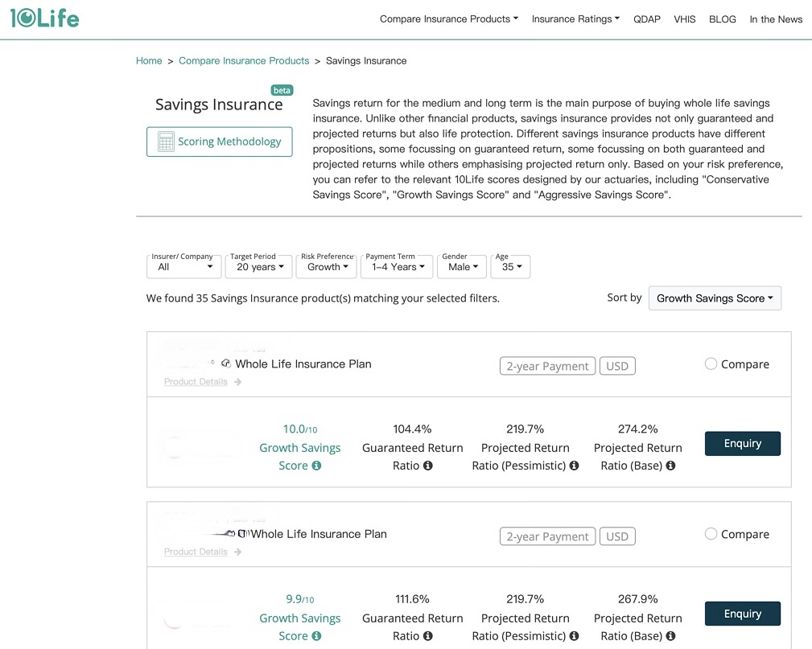The image size is (812, 649).
Task: Click info icon beside first Growth Savings Score
Action: click(x=316, y=466)
